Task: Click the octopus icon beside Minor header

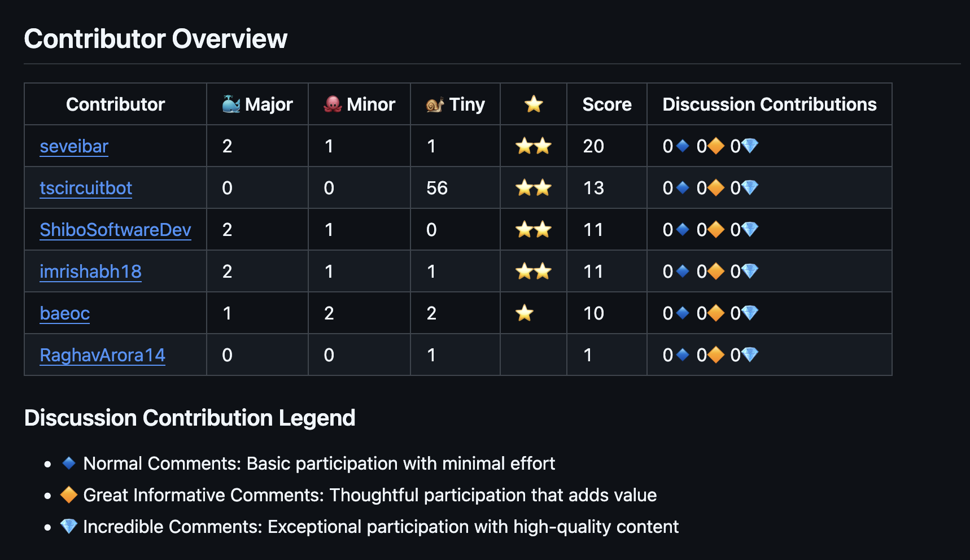Action: pos(333,104)
